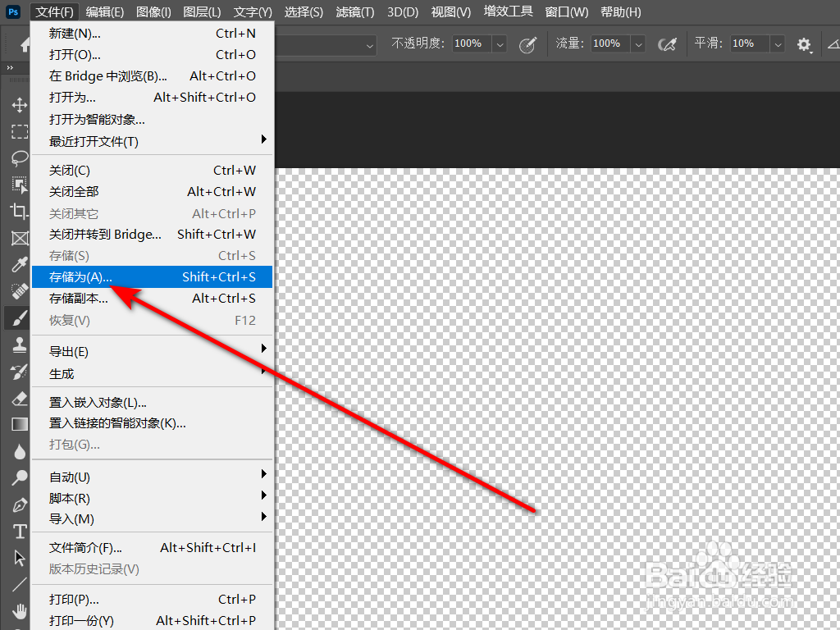Choose 文件简介(F)... menu entry
Screen dimensions: 840x630
pos(152,547)
